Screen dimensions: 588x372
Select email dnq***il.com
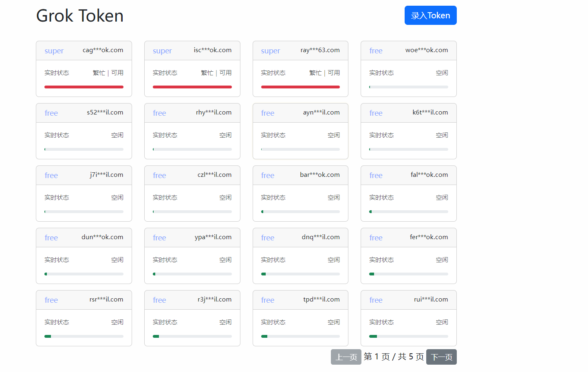[x=320, y=237]
